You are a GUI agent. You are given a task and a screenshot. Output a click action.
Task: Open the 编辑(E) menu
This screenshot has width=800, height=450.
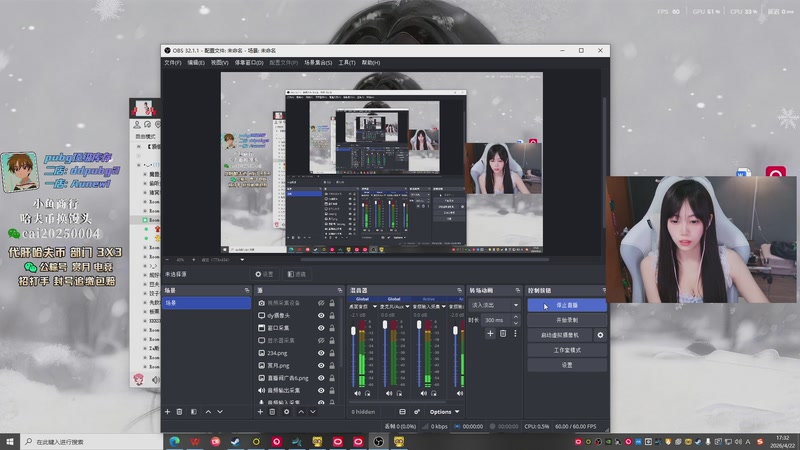tap(196, 63)
